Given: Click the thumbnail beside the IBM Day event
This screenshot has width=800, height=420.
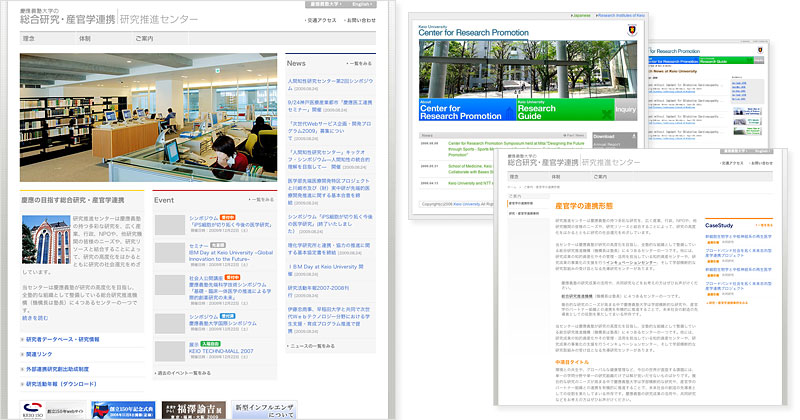Looking at the screenshot, I should point(170,253).
